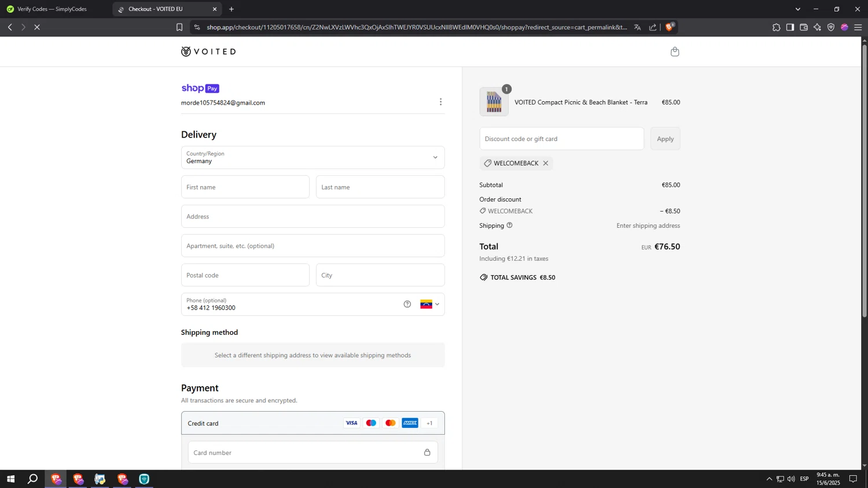
Task: Open the browser hamburger menu
Action: 858,27
